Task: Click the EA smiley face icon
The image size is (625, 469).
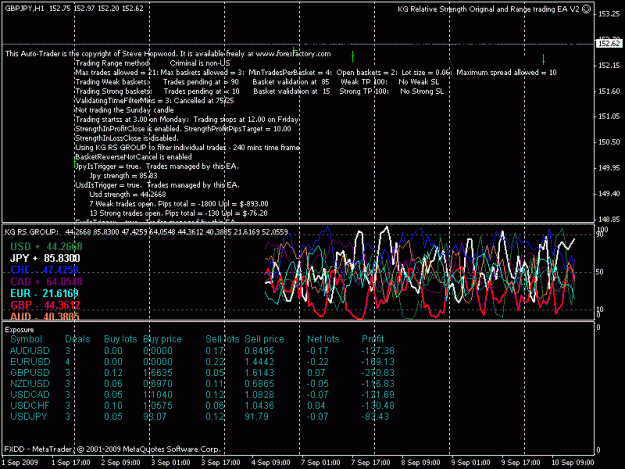Action: coord(586,9)
